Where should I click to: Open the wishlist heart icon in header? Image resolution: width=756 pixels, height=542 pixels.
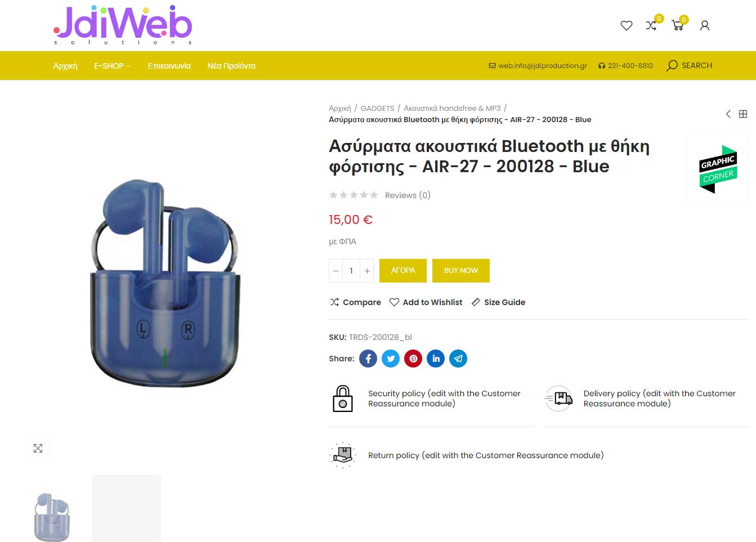click(x=626, y=25)
